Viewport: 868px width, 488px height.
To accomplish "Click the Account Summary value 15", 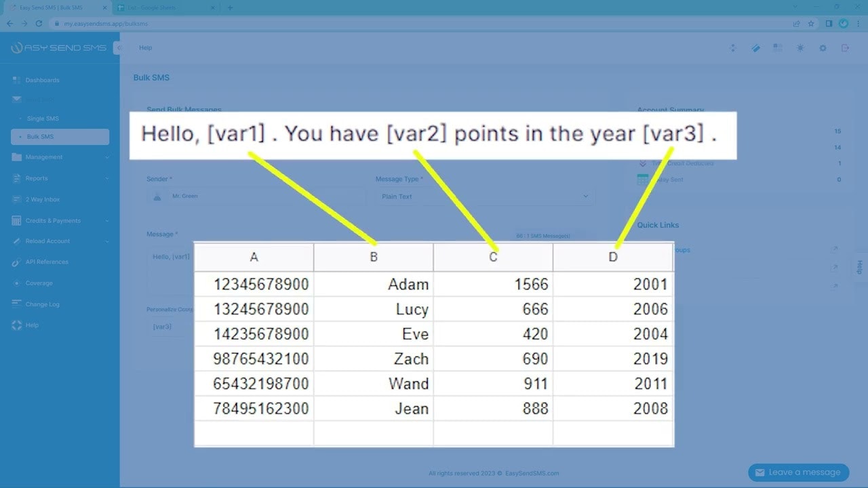I will point(837,131).
